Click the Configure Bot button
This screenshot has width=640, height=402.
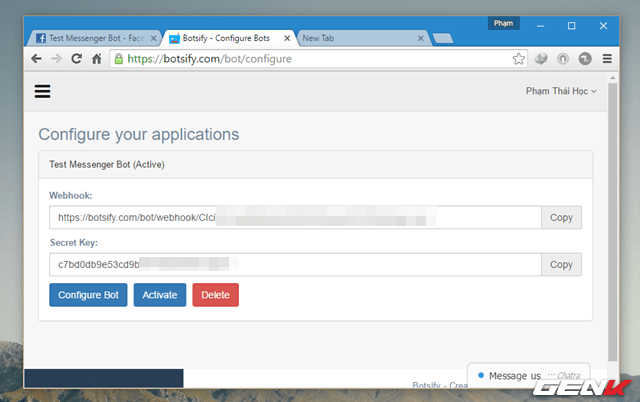pyautogui.click(x=88, y=295)
